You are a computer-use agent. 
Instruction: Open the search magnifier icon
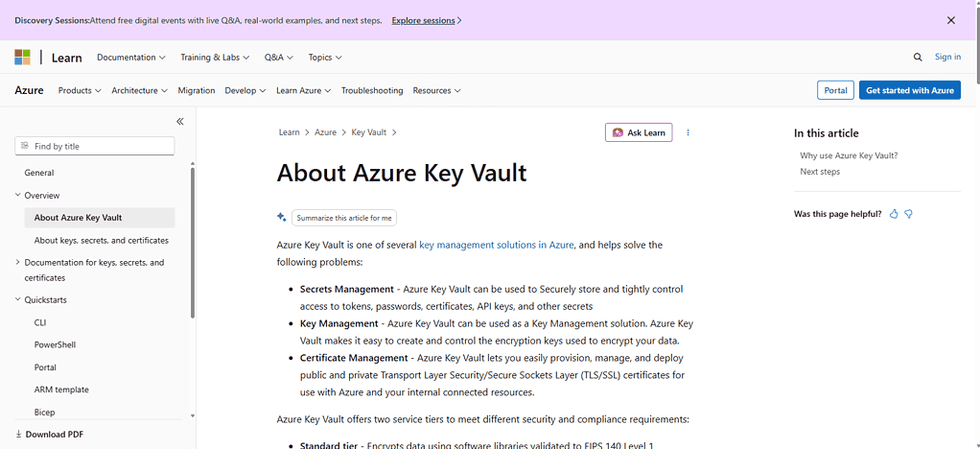pyautogui.click(x=918, y=57)
